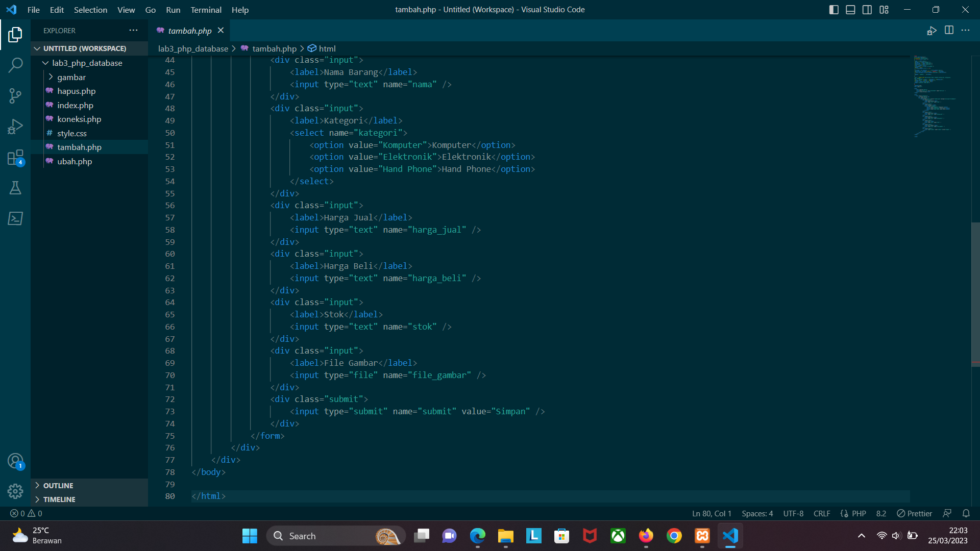Image resolution: width=980 pixels, height=551 pixels.
Task: Toggle the primary sidebar visibility
Action: point(834,9)
